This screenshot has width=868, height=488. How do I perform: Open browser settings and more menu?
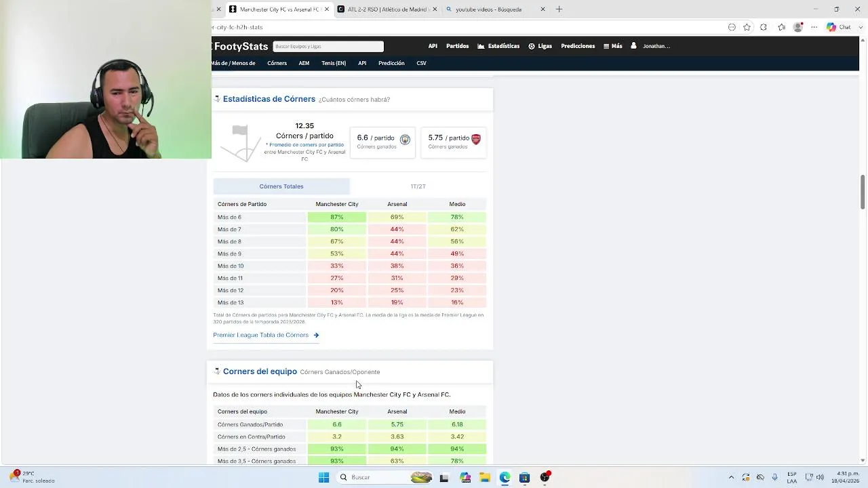tap(814, 27)
